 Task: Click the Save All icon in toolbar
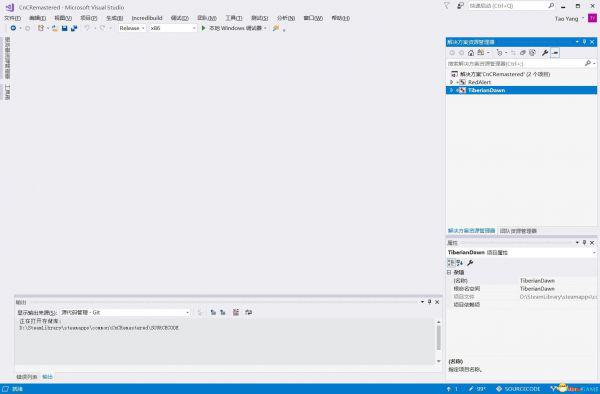74,28
